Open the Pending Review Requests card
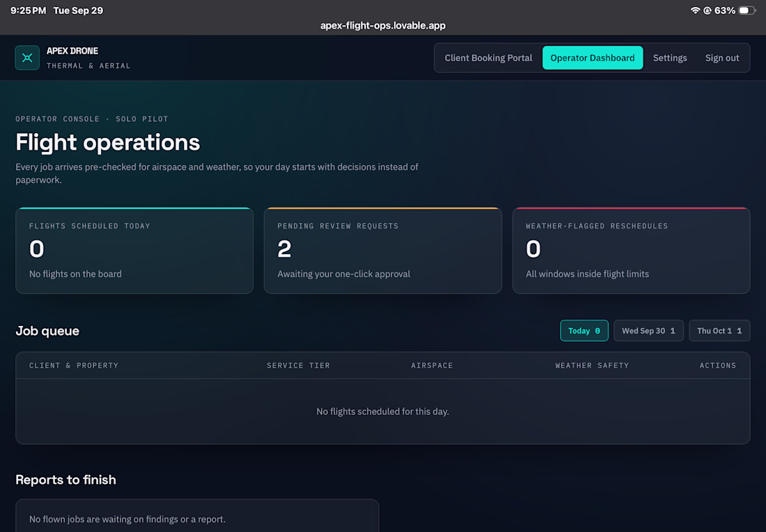 click(382, 251)
